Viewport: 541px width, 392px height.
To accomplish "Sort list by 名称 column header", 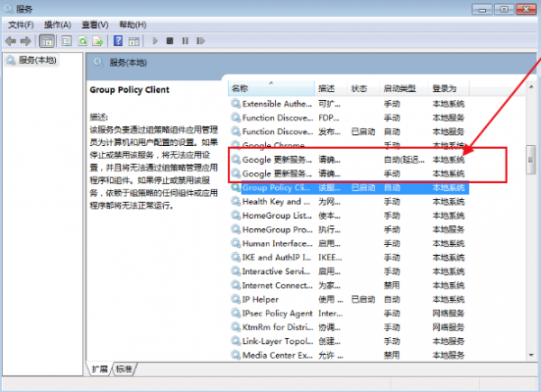I will [240, 88].
